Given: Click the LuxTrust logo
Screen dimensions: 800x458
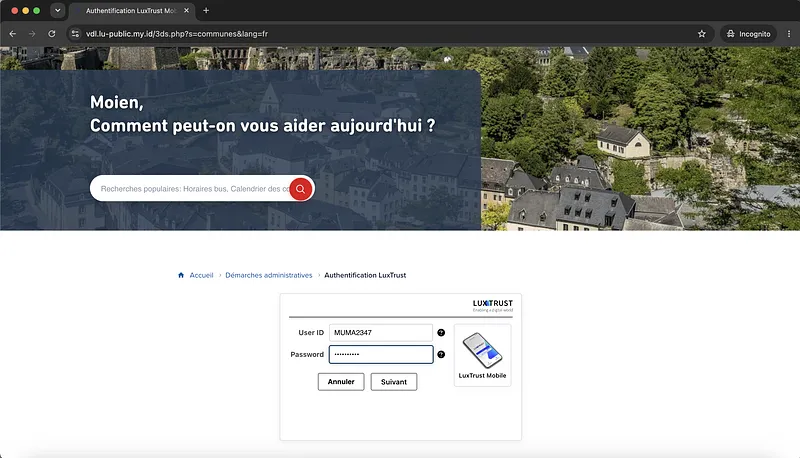Looking at the screenshot, I should (492, 306).
